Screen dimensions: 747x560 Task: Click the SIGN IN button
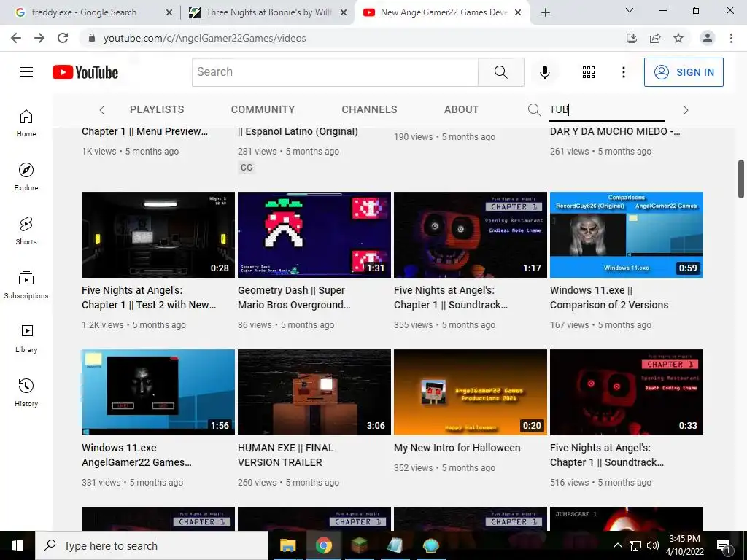tap(683, 72)
